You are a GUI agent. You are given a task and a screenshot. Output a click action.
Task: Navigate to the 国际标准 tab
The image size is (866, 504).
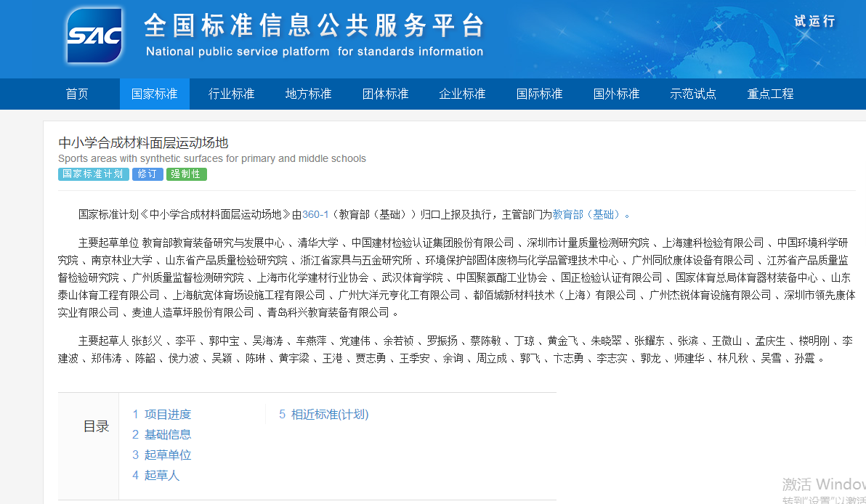pos(539,94)
